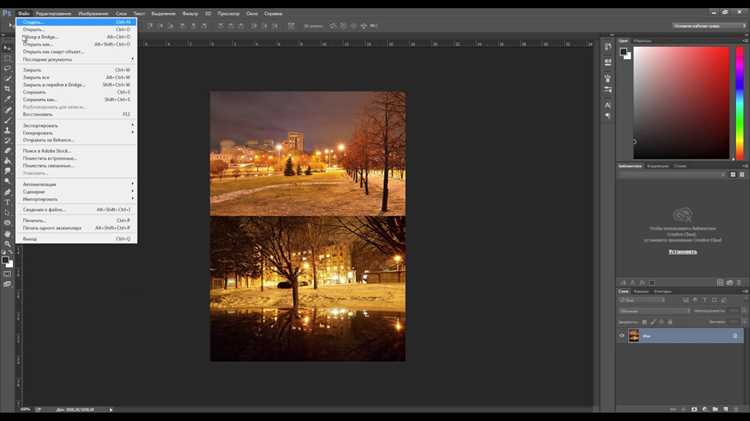Click the Установить link in Libraries panel
The height and width of the screenshot is (421, 750).
(683, 252)
